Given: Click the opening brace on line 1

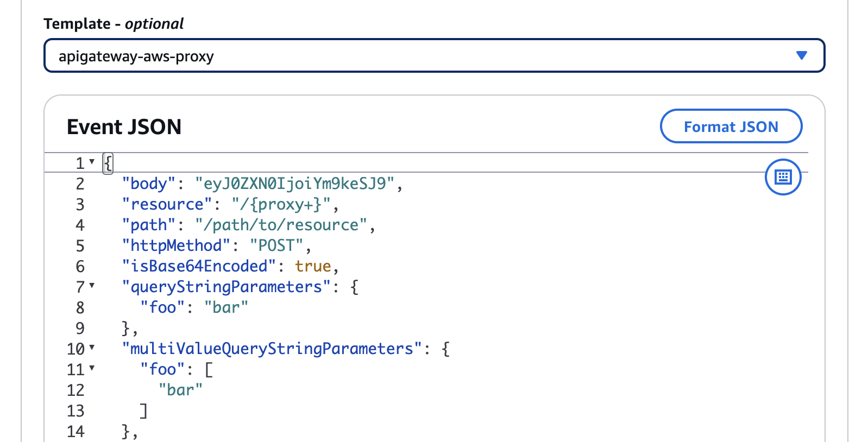Looking at the screenshot, I should click(108, 163).
